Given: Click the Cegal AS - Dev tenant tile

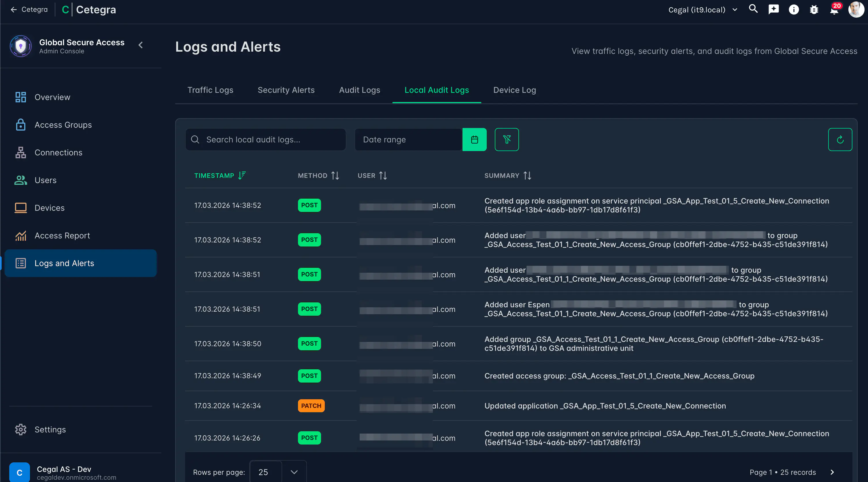Looking at the screenshot, I should coord(81,472).
